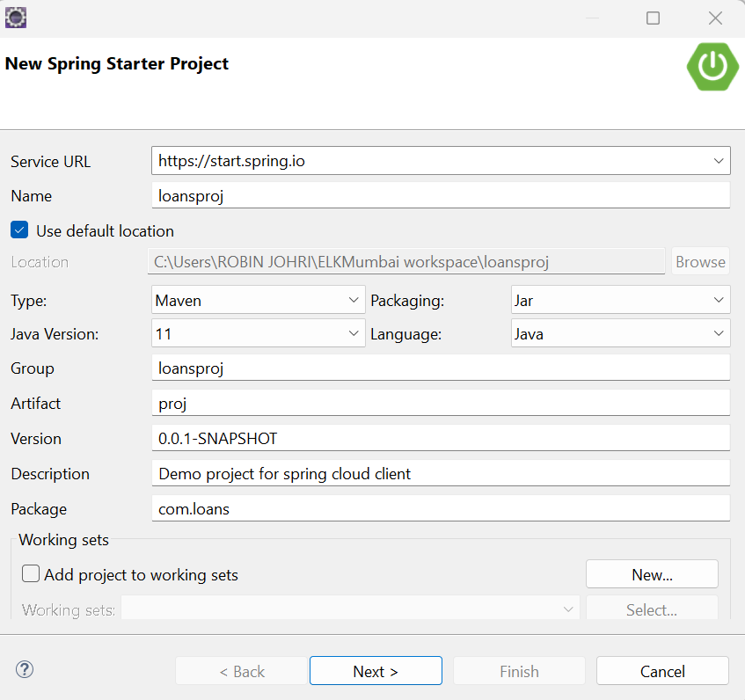
Task: Click the Eclipse gear icon in title bar
Action: (17, 17)
